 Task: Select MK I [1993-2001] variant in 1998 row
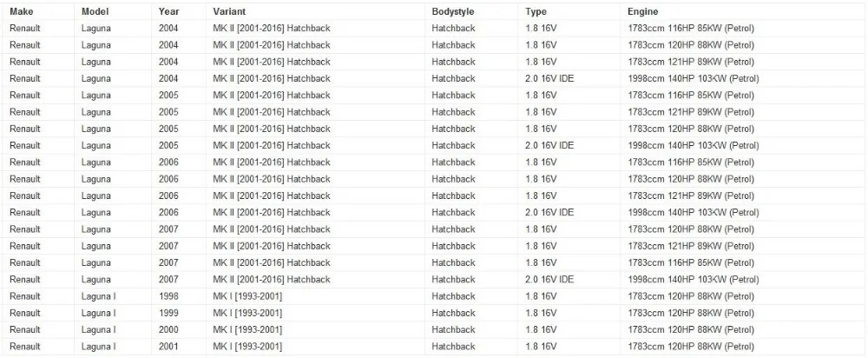coord(247,296)
